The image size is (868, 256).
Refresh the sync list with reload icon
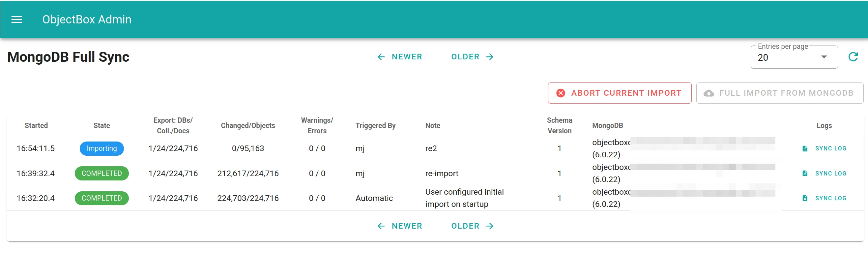pos(853,57)
